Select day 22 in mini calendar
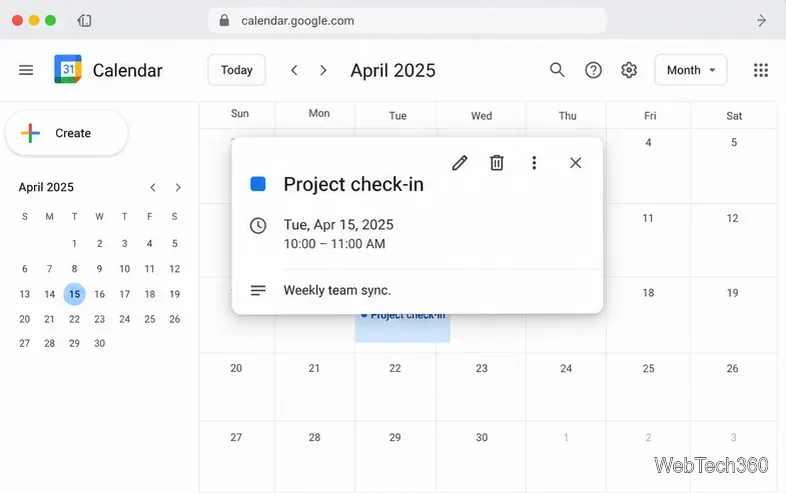The image size is (786, 493). (x=74, y=319)
